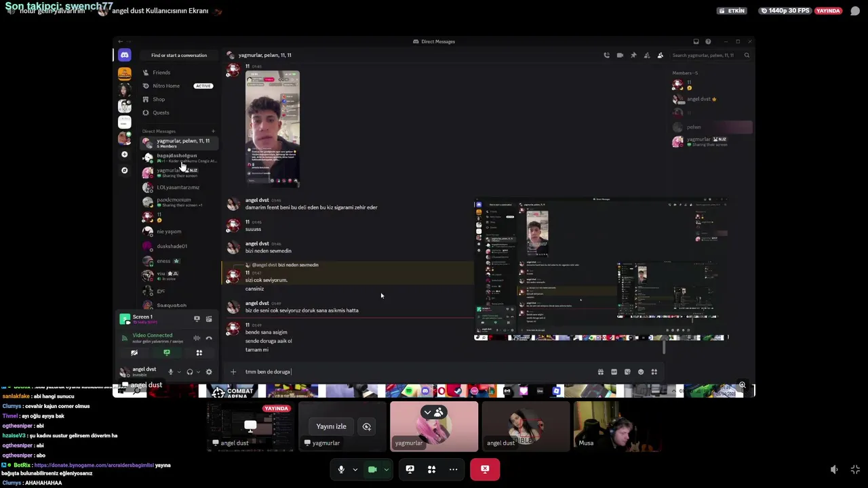
Task: Open the Shop tab
Action: point(178,99)
